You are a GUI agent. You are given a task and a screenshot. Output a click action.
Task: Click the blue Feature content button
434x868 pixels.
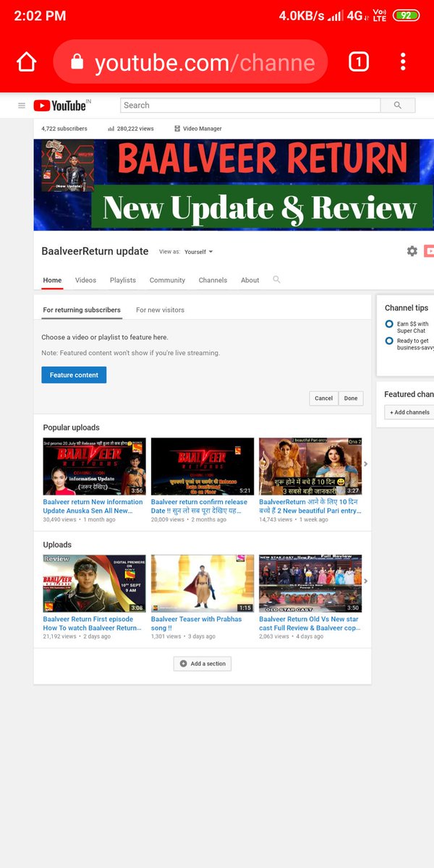[x=74, y=375]
